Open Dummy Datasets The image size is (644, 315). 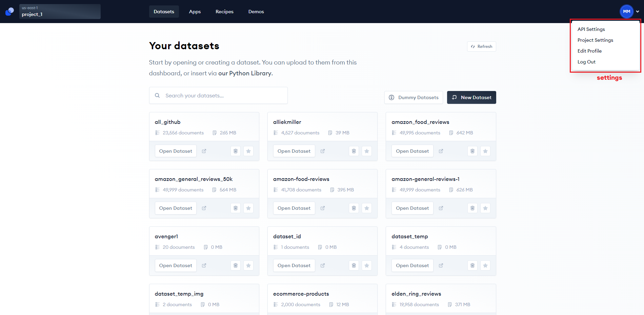[x=414, y=97]
